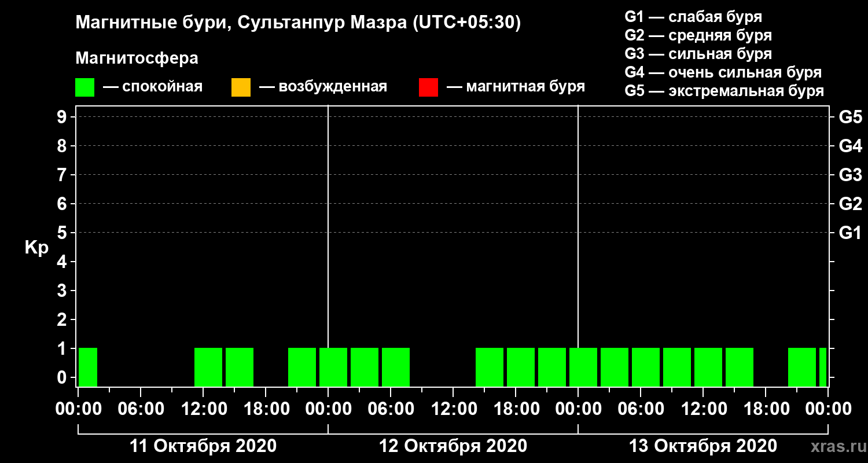The width and height of the screenshot is (868, 463).
Task: Click the orange возбужденная legend swatch
Action: click(241, 87)
